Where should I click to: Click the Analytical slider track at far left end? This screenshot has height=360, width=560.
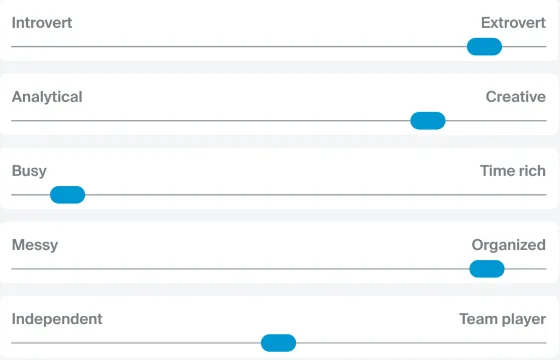pos(14,121)
